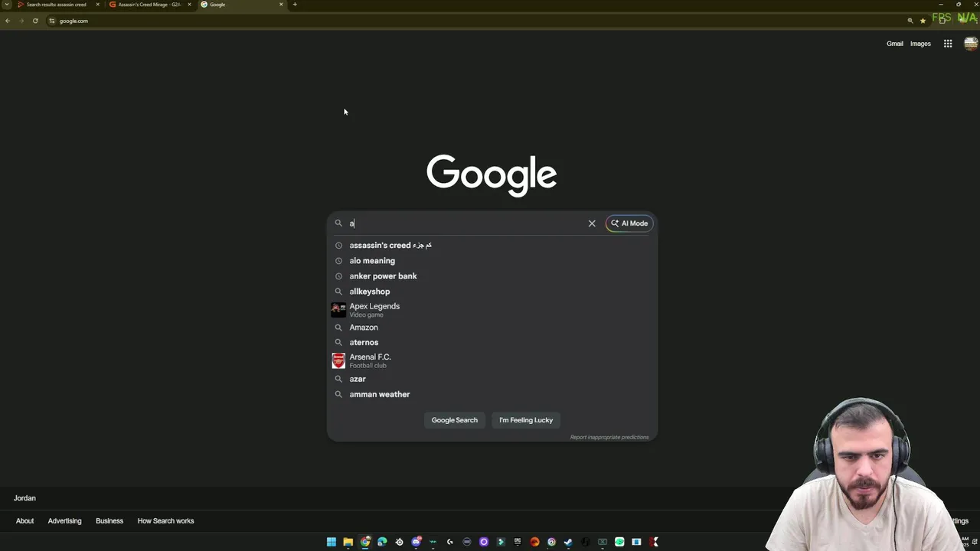Open Epic Games Launcher from the taskbar
Image resolution: width=980 pixels, height=551 pixels.
(x=518, y=542)
